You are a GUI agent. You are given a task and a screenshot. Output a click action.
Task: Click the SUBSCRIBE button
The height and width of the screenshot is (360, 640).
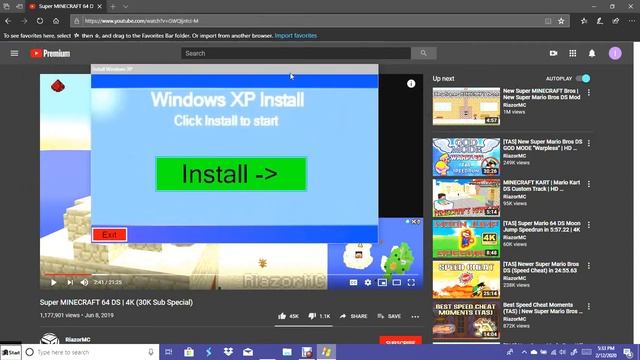click(x=400, y=341)
